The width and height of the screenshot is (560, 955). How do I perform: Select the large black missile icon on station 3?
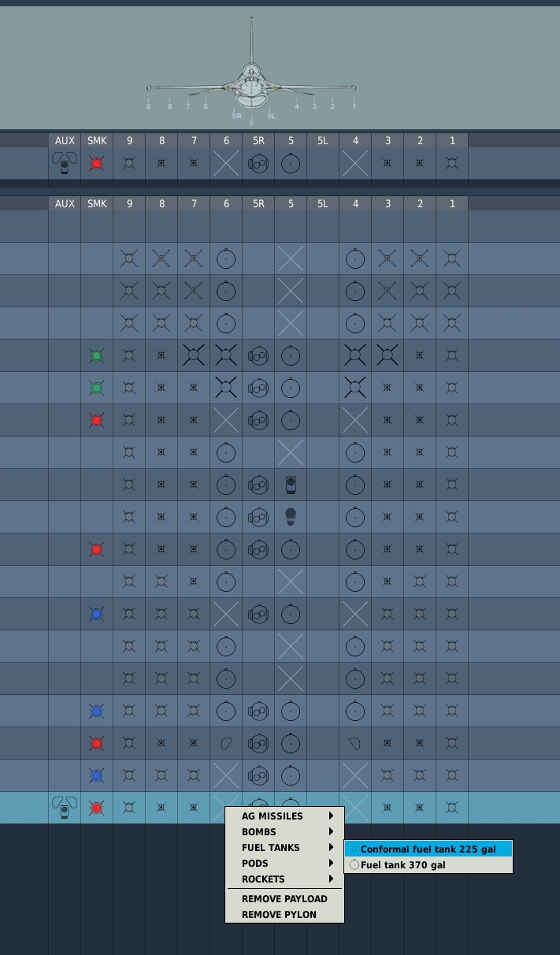[x=388, y=355]
